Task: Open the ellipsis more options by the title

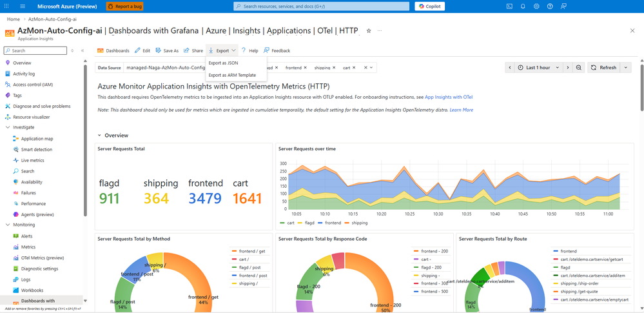Action: [380, 31]
